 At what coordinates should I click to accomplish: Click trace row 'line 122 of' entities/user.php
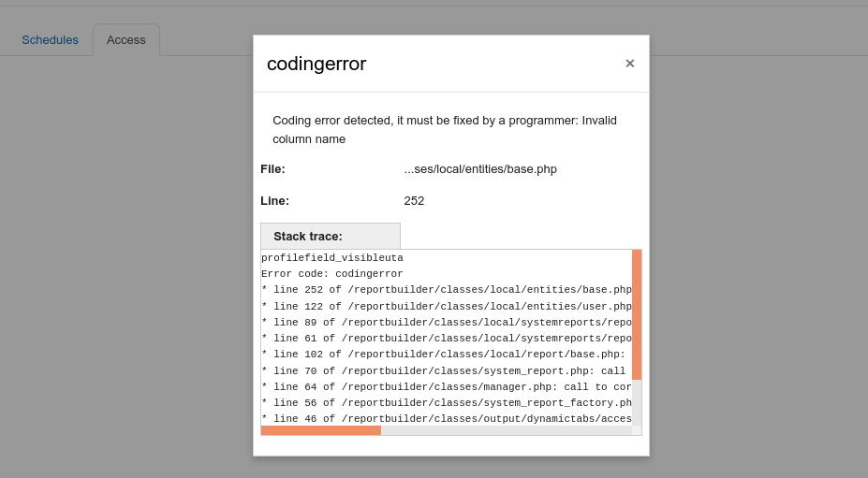tap(447, 306)
